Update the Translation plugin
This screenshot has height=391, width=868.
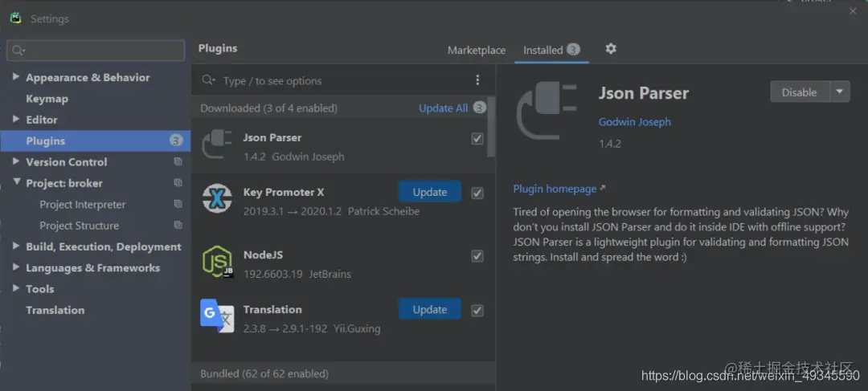(x=429, y=309)
